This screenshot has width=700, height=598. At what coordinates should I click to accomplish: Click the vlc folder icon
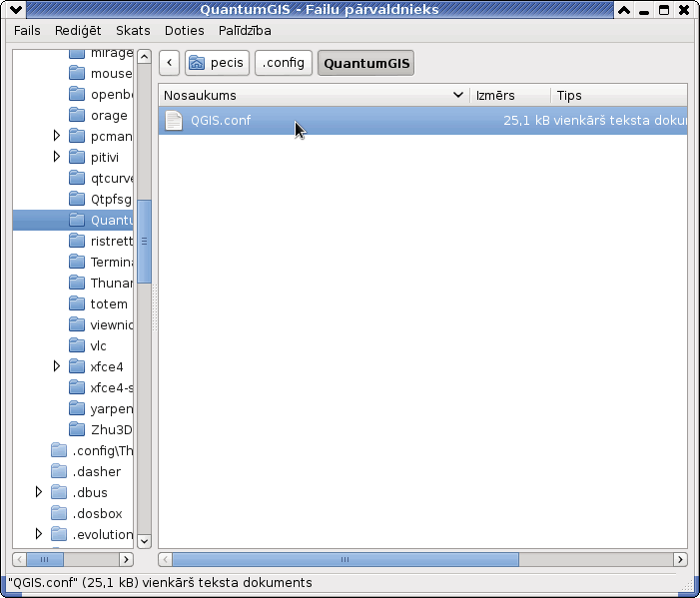pyautogui.click(x=77, y=345)
